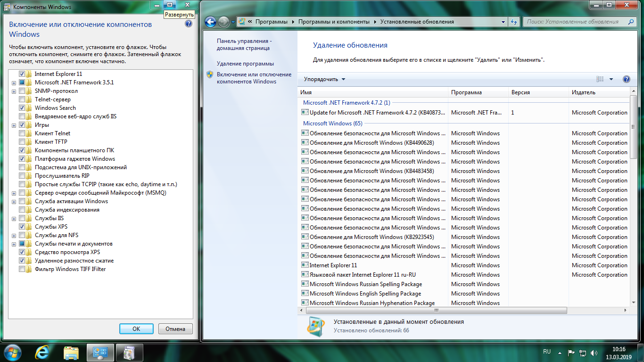Click the vertical scrollbar of updates list

(634, 128)
